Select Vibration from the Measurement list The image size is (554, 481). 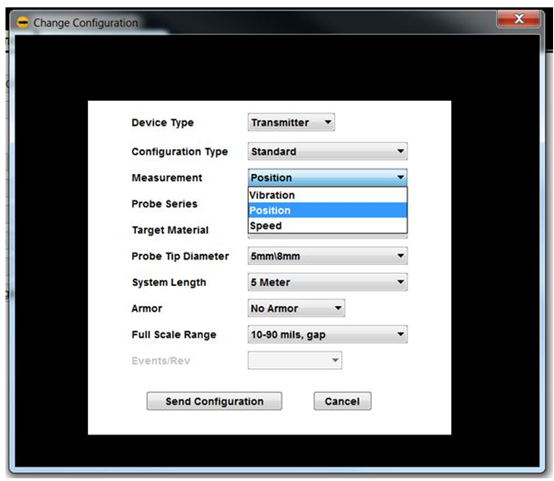pyautogui.click(x=328, y=195)
